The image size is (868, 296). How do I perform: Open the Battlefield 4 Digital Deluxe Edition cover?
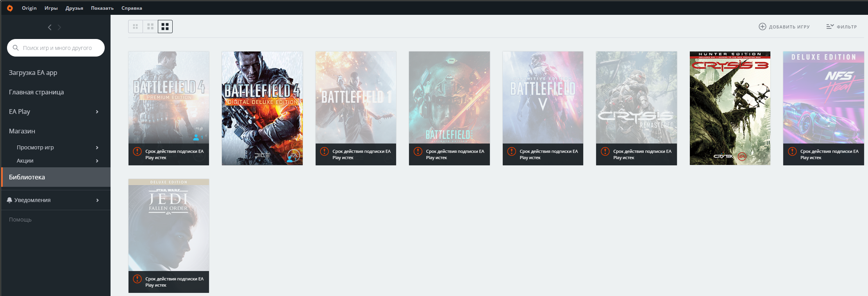(262, 108)
